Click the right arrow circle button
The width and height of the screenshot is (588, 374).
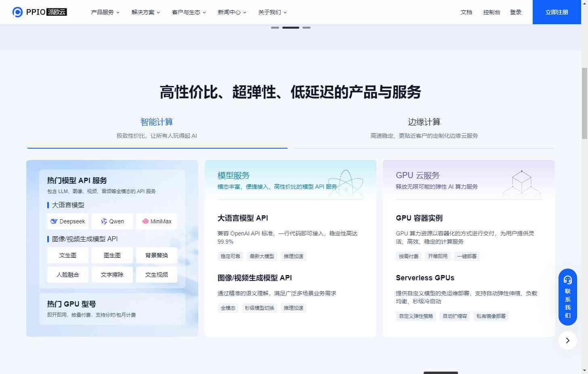pyautogui.click(x=567, y=340)
